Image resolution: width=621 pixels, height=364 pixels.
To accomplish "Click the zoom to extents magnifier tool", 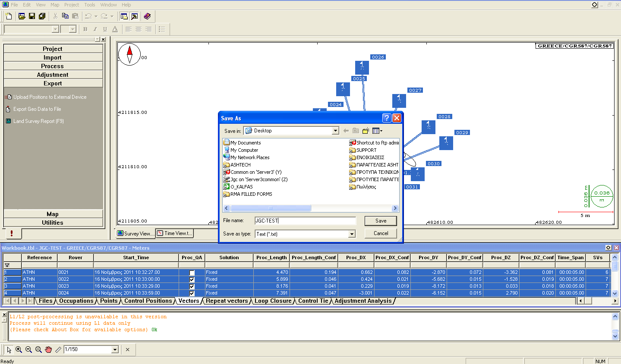I will click(x=38, y=349).
